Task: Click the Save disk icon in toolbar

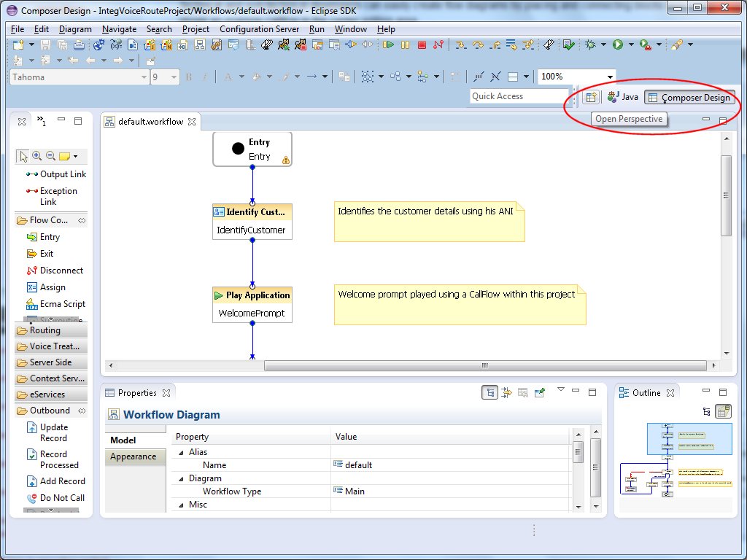Action: click(x=45, y=44)
